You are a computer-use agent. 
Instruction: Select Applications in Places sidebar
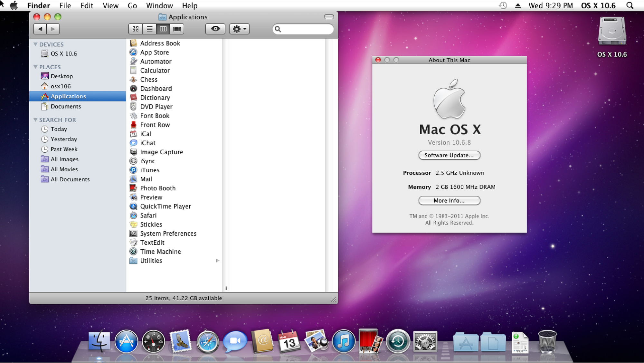tap(68, 96)
